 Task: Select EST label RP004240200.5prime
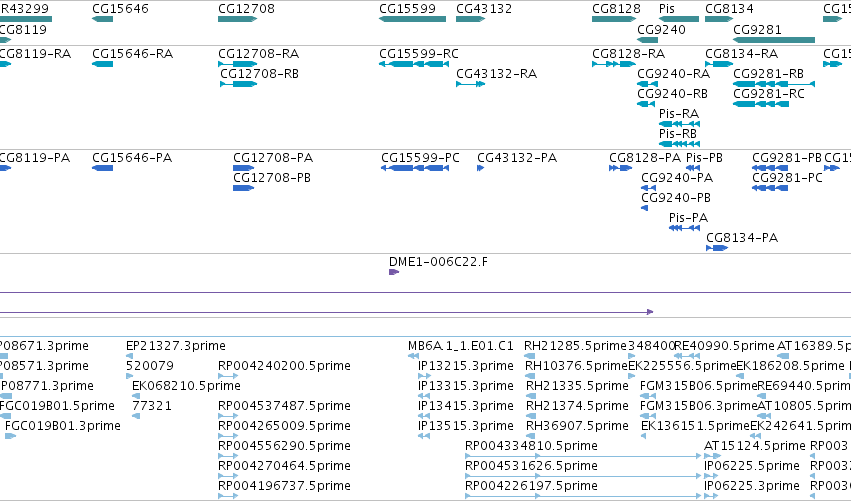coord(284,366)
